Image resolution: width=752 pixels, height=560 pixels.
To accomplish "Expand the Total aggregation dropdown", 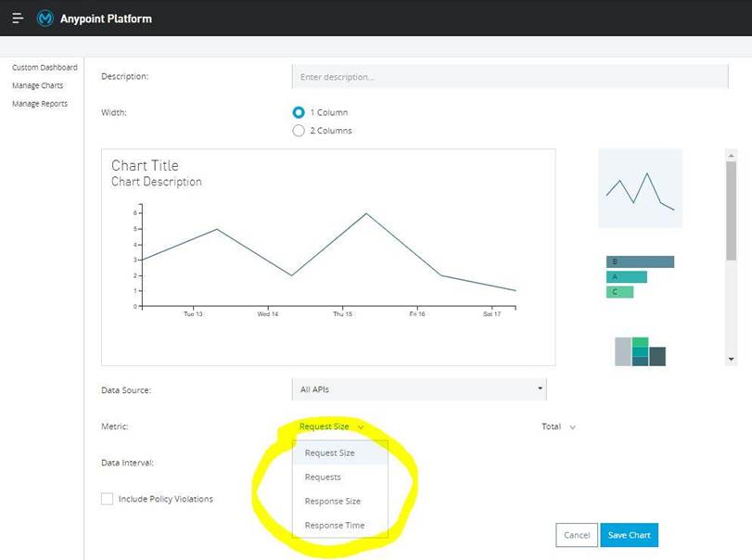I will [558, 426].
